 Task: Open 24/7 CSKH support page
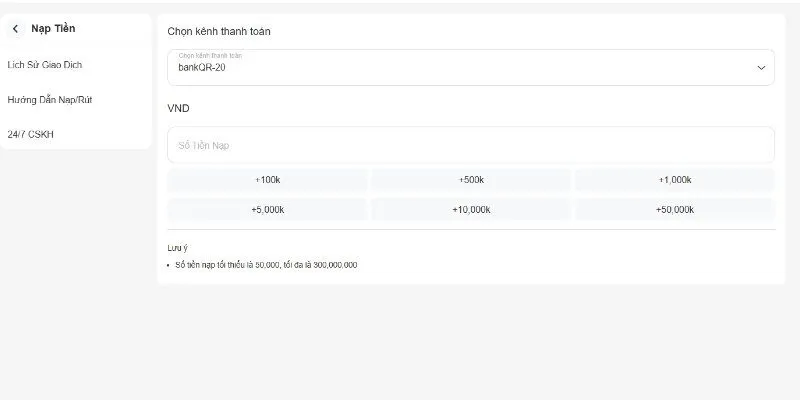point(31,134)
